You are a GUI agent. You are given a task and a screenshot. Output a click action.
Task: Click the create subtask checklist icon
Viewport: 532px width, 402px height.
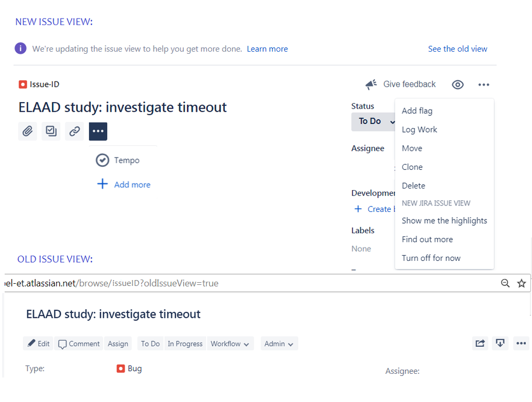pyautogui.click(x=51, y=131)
